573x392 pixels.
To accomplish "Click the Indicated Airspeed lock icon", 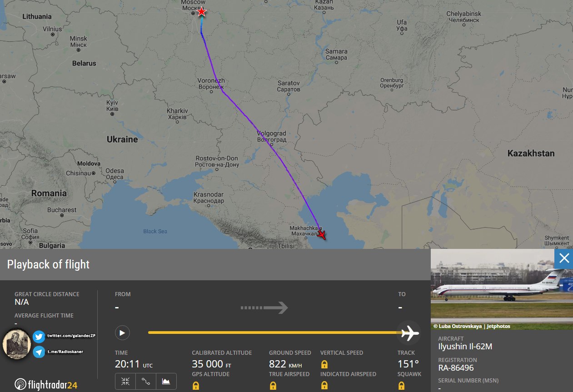I will [x=324, y=386].
